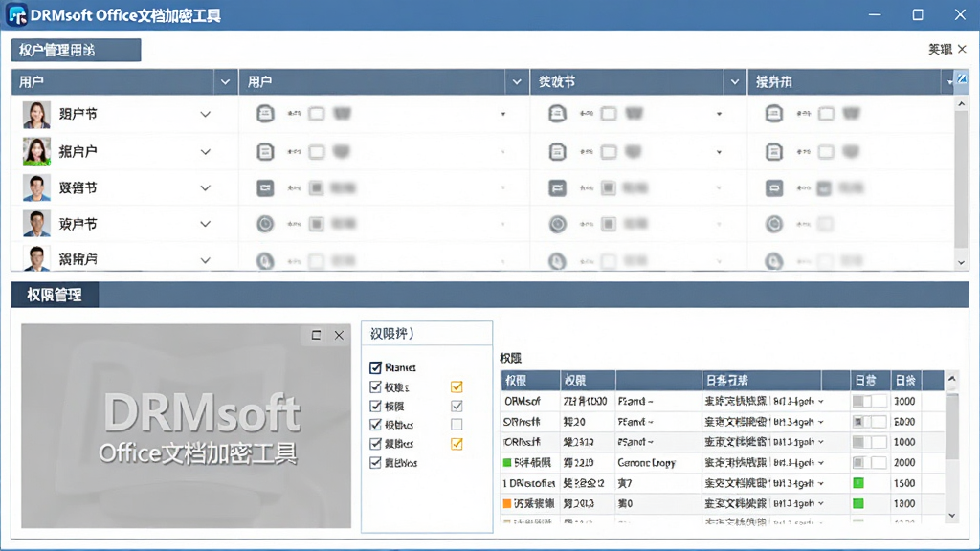
Task: Select the top-left user management tab
Action: [x=76, y=50]
